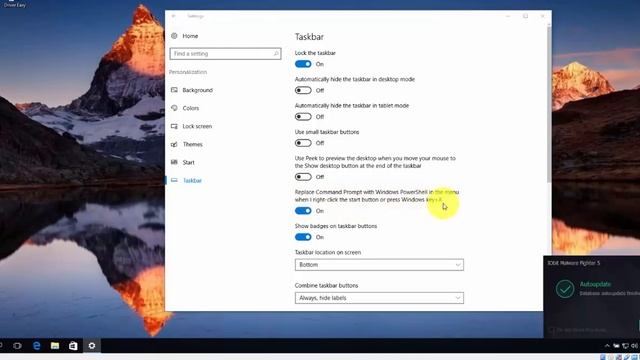Screen dimensions: 640x360
Task: Toggle Replace Command Prompt with PowerShell switch
Action: tap(303, 211)
